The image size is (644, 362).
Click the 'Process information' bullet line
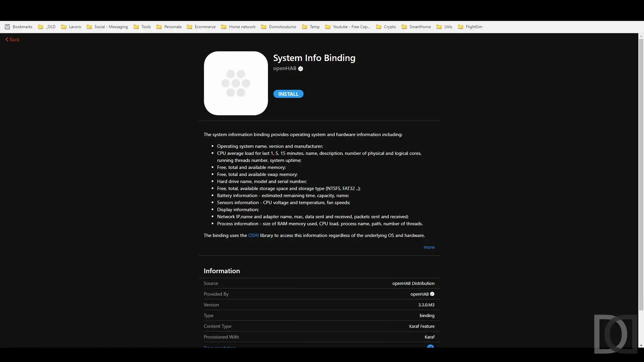point(320,224)
